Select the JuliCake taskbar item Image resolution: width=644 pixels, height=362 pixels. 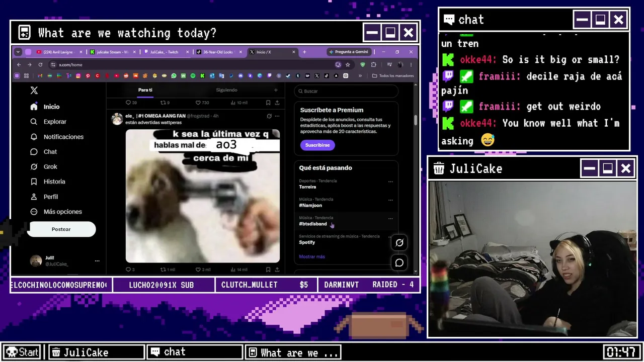pyautogui.click(x=96, y=352)
